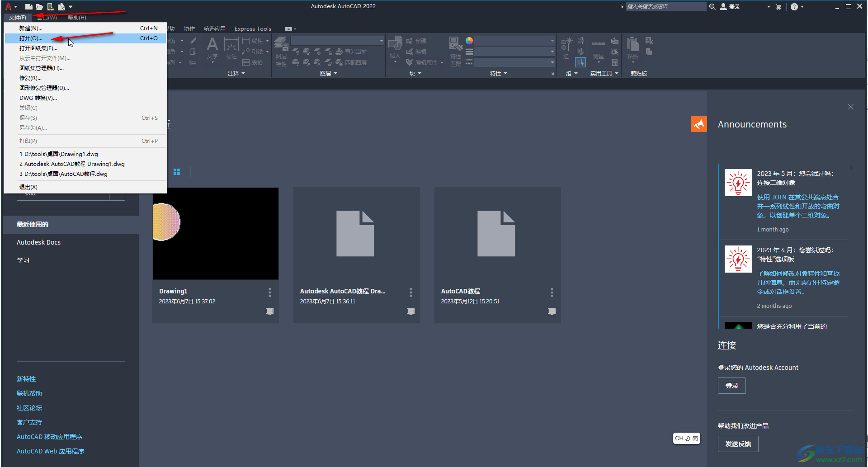Click the ribbon minimize toggle button
868x467 pixels.
click(288, 29)
